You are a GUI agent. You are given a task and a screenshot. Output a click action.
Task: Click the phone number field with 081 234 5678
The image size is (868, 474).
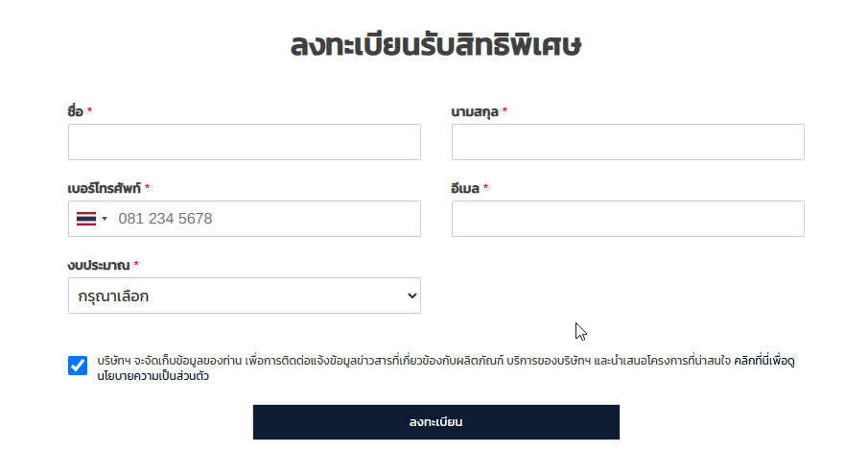[x=245, y=219]
